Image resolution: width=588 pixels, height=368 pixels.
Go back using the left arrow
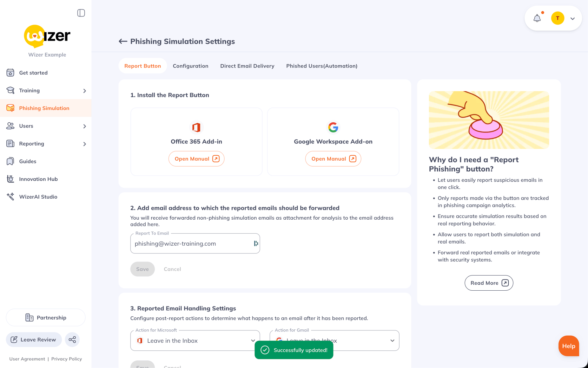coord(123,41)
